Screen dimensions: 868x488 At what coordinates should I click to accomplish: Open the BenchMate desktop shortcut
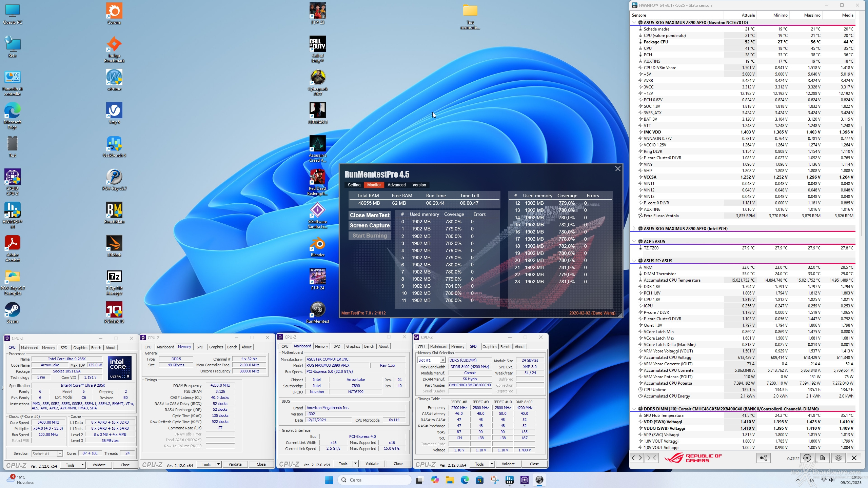click(114, 213)
